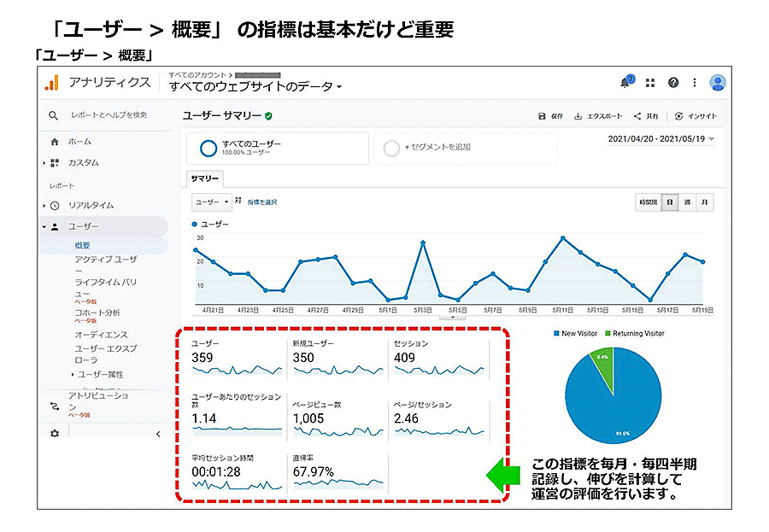Switch chart granularity to 月 (month)

coord(704,202)
